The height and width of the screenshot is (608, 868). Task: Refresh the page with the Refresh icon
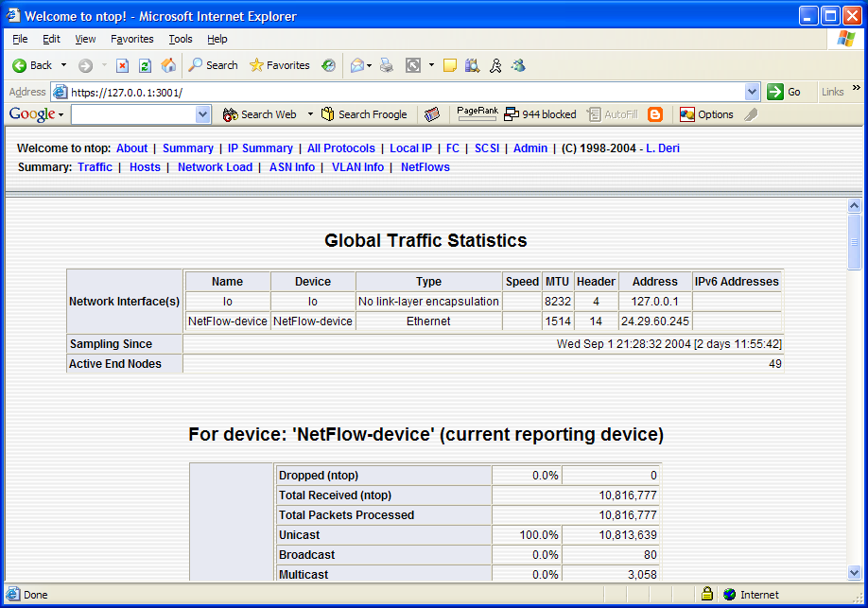click(x=144, y=65)
